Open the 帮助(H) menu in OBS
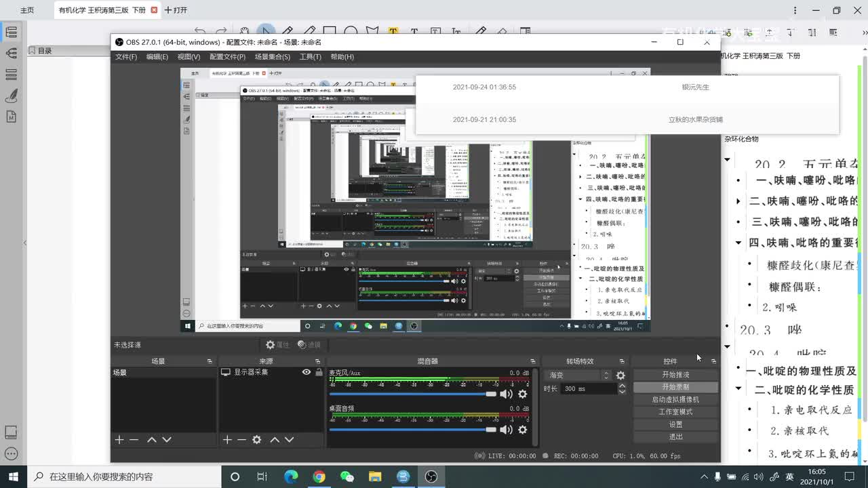This screenshot has height=488, width=868. (x=342, y=57)
